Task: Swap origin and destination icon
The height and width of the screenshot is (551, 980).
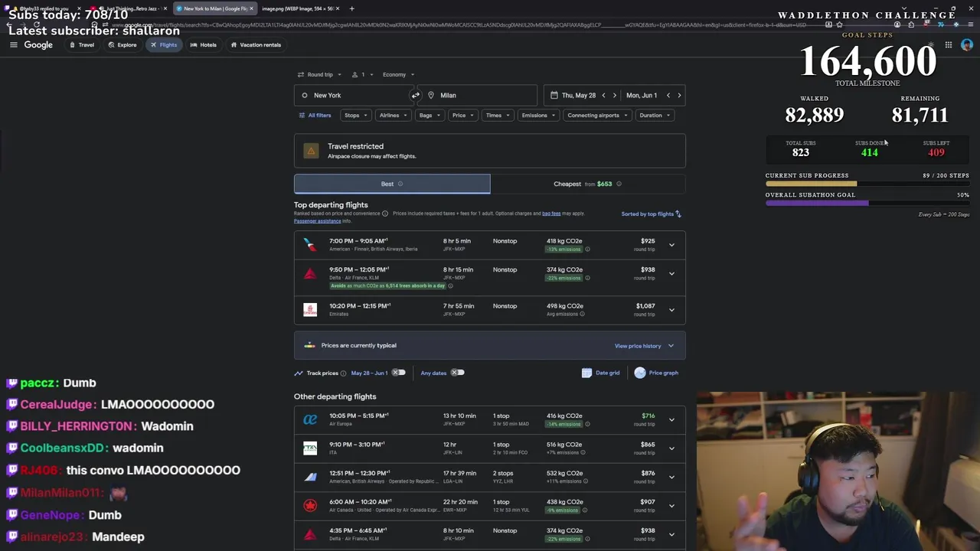Action: (415, 95)
